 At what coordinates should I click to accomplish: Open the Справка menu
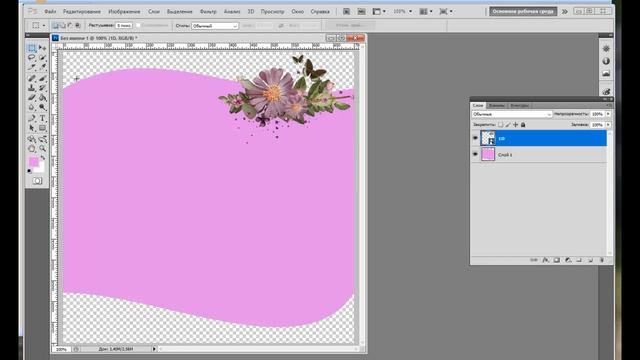pos(320,11)
